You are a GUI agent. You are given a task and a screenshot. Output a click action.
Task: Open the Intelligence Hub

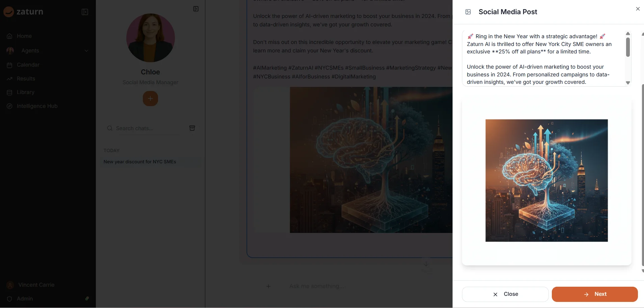(37, 106)
